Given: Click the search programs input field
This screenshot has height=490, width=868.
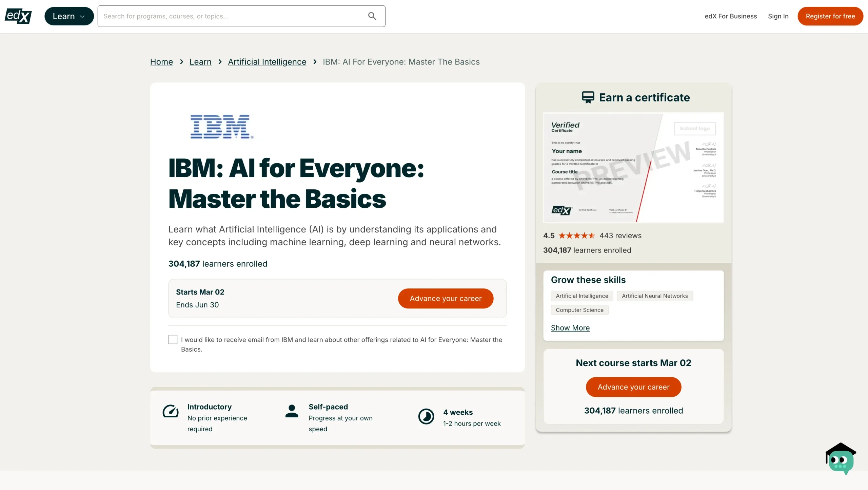Looking at the screenshot, I should tap(241, 16).
